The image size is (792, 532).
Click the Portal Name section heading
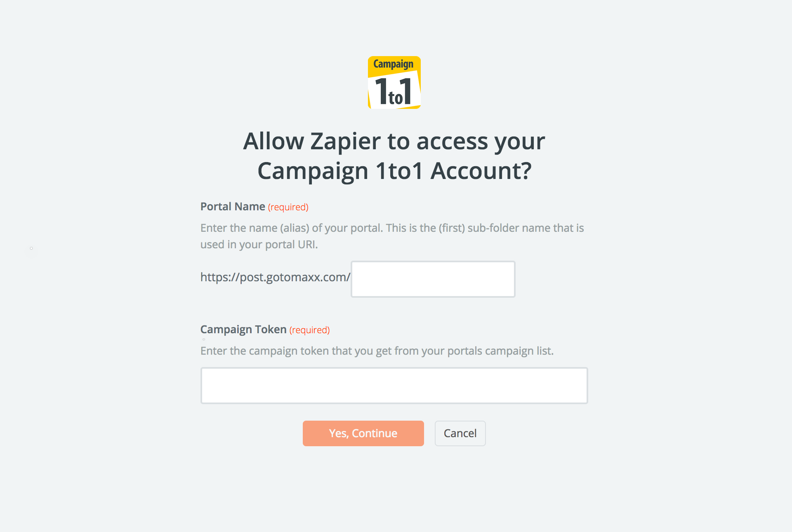point(233,206)
